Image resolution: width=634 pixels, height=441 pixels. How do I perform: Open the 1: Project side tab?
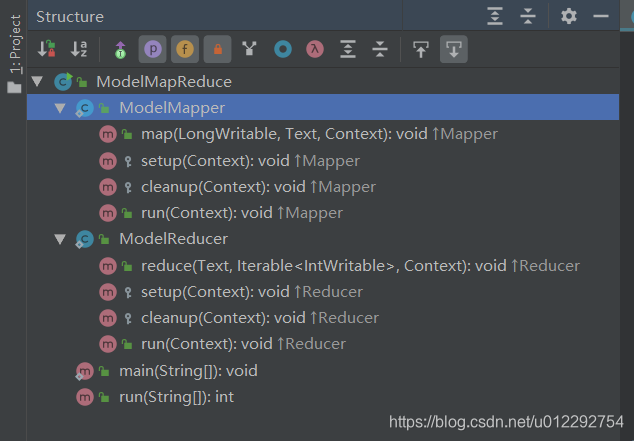[x=15, y=53]
